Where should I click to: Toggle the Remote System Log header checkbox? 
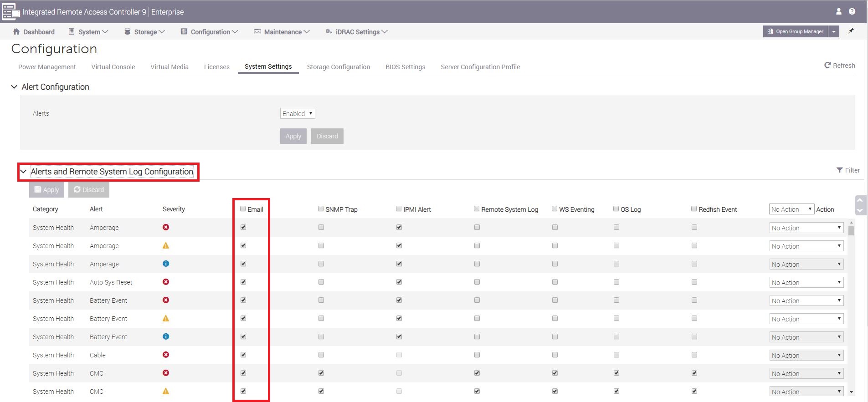point(477,209)
